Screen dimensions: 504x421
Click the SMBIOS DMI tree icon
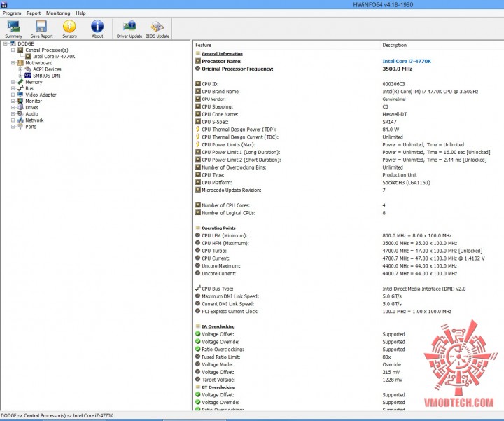pyautogui.click(x=28, y=76)
